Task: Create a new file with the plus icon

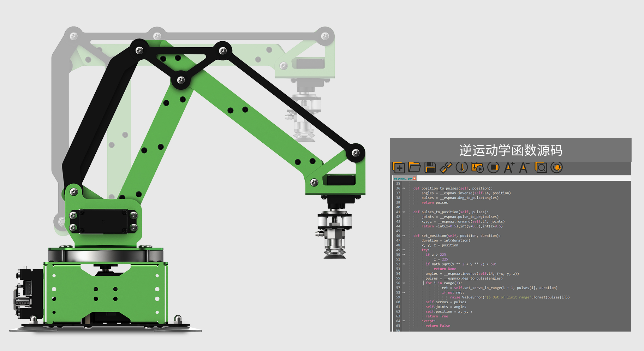Action: tap(399, 167)
